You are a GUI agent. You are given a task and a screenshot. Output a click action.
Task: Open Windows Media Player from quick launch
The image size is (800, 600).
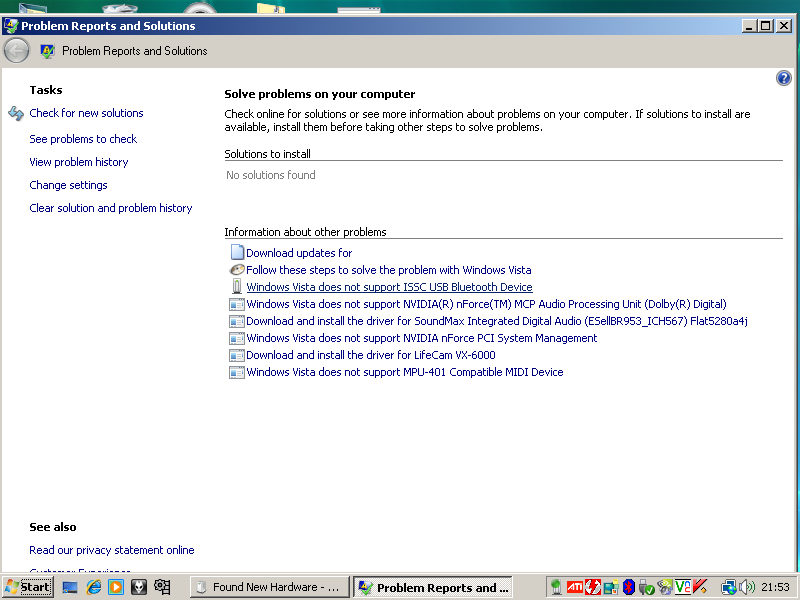click(116, 587)
